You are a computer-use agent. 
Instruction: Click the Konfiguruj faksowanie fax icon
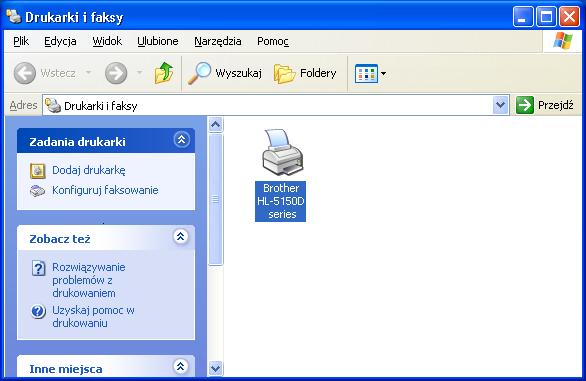point(37,190)
